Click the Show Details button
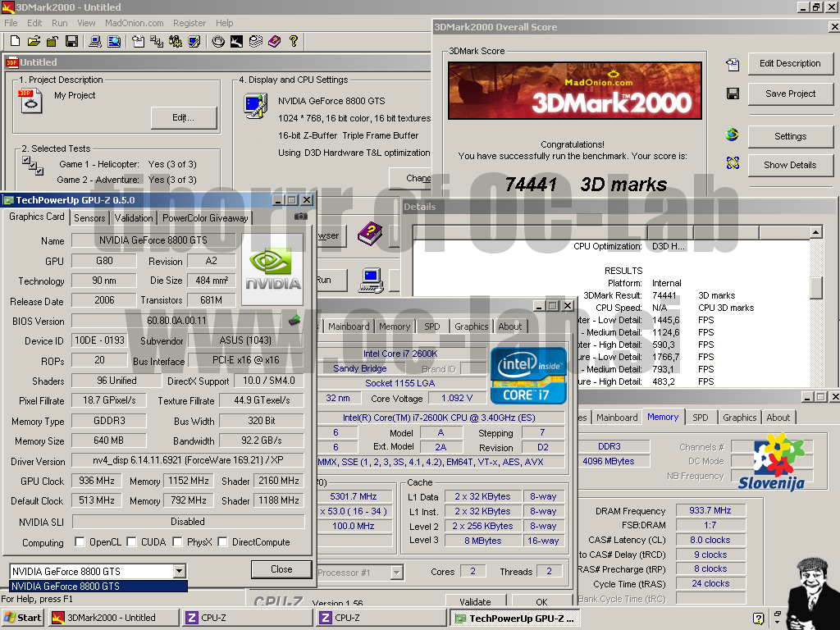 [x=790, y=165]
